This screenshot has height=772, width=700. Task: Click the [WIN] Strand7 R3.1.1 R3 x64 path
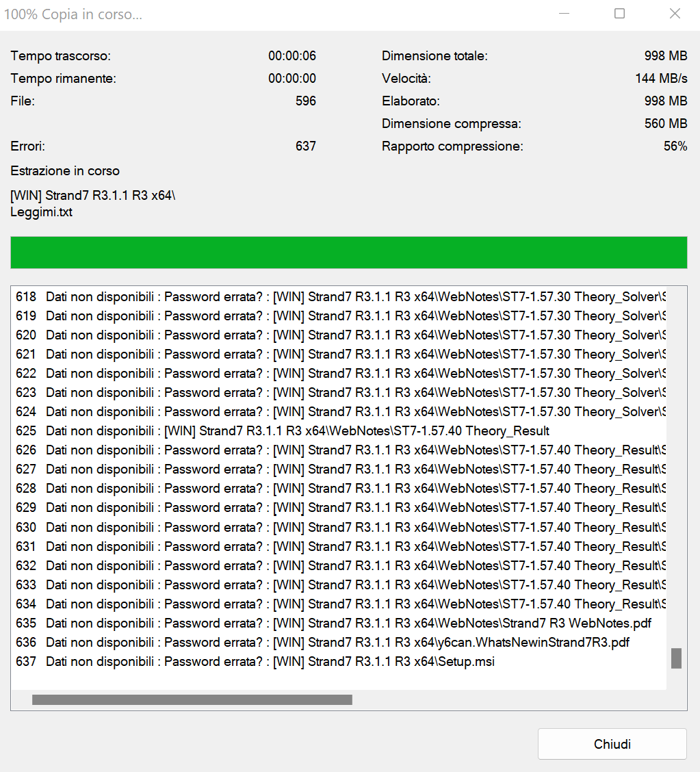point(93,196)
